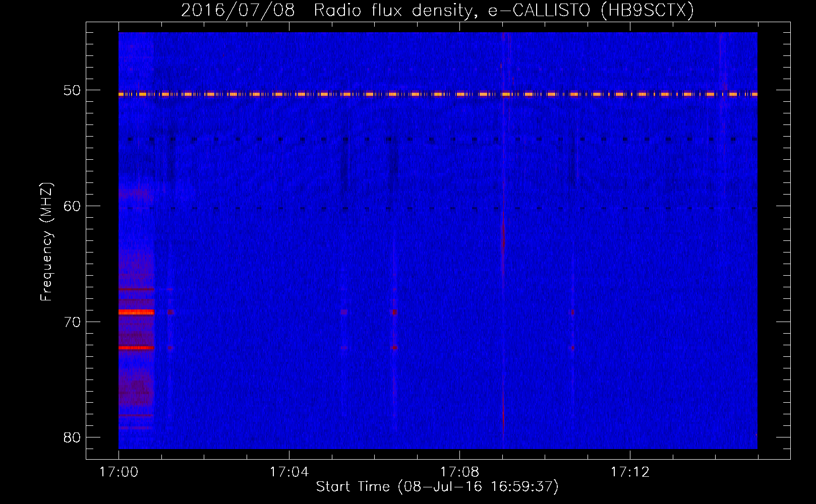The height and width of the screenshot is (504, 816).
Task: Click the 17:12 time tick label
Action: 630,472
